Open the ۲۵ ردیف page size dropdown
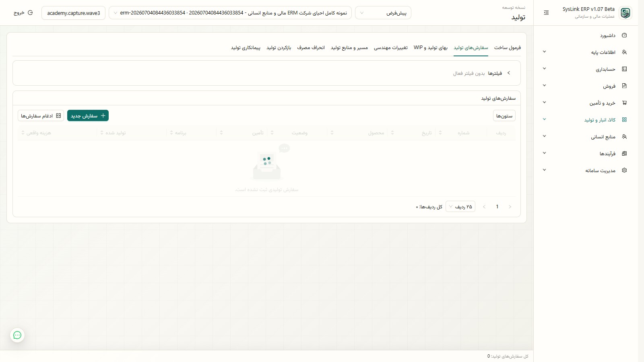 click(460, 207)
